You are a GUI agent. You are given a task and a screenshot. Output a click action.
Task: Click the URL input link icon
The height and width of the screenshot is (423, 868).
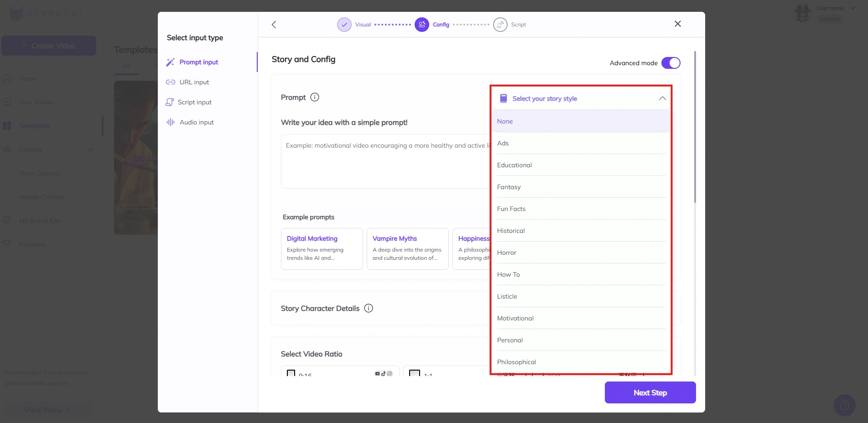[171, 82]
